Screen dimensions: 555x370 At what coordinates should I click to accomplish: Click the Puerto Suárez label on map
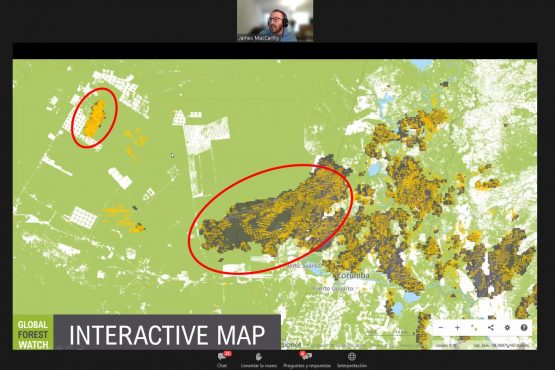(x=302, y=266)
